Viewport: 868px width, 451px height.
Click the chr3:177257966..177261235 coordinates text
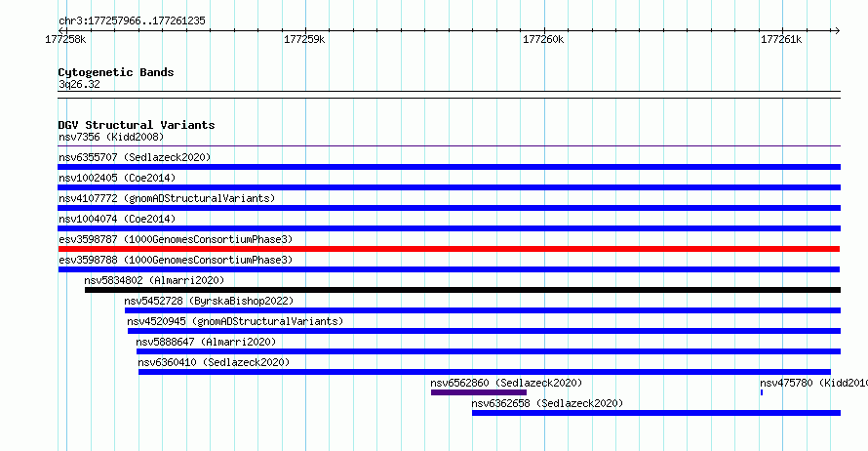132,21
